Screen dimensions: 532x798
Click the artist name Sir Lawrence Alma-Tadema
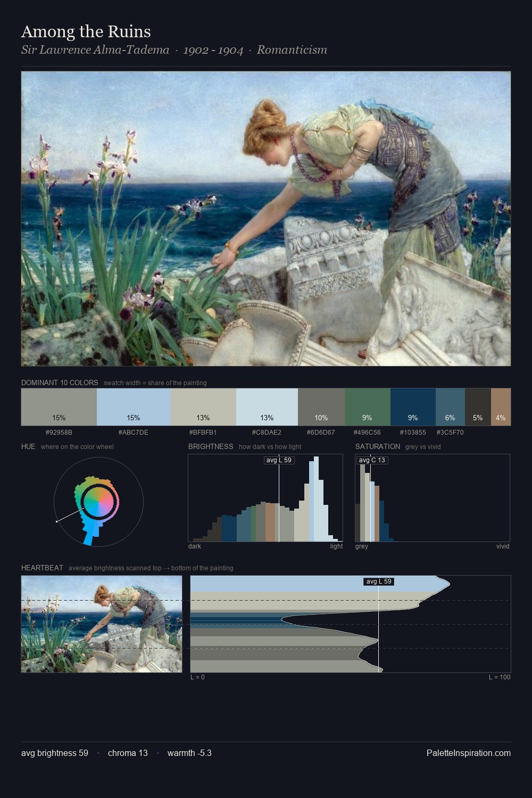click(x=95, y=50)
